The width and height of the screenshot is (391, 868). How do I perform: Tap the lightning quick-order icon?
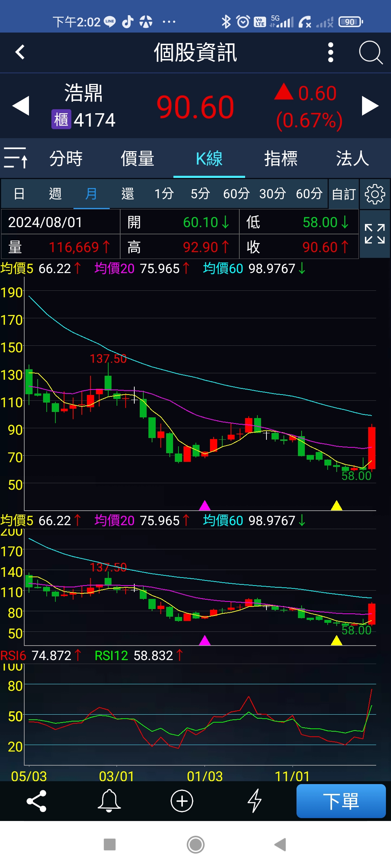(x=255, y=801)
